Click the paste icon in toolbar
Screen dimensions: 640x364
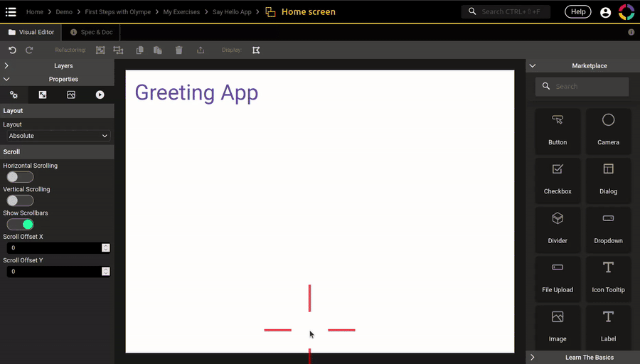coord(157,50)
